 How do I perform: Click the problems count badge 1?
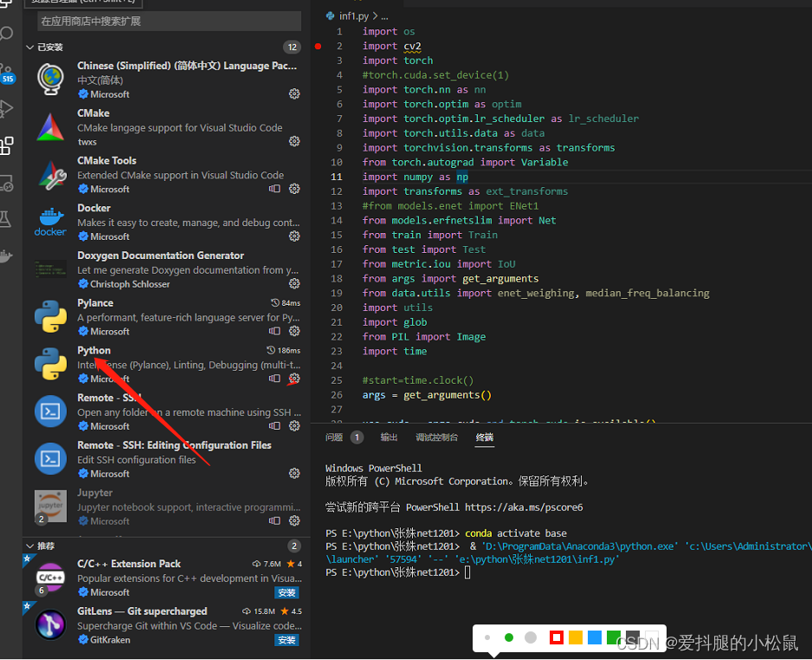(x=357, y=437)
